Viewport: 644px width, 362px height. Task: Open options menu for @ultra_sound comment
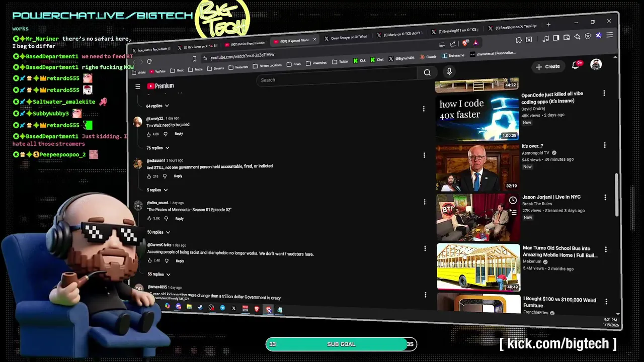coord(425,202)
